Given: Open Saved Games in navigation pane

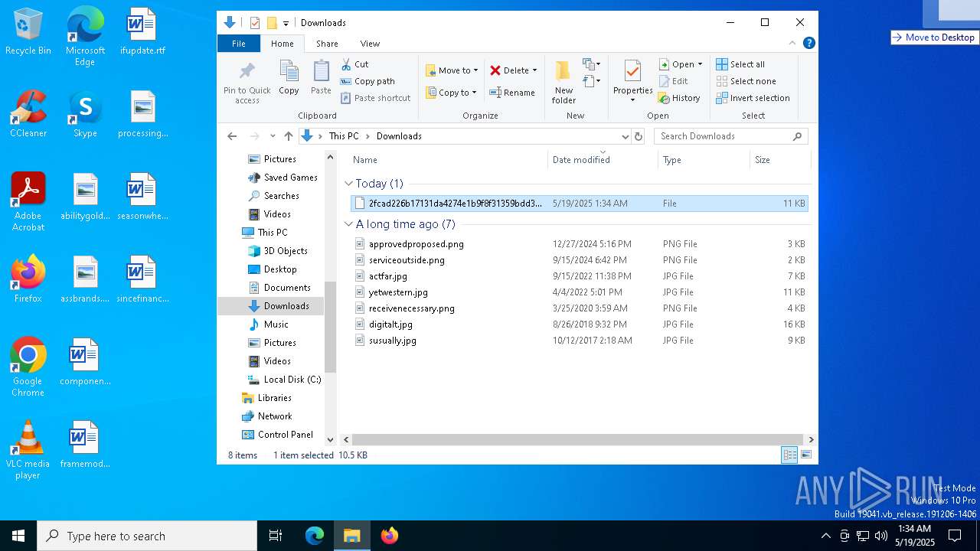Looking at the screenshot, I should click(x=283, y=178).
